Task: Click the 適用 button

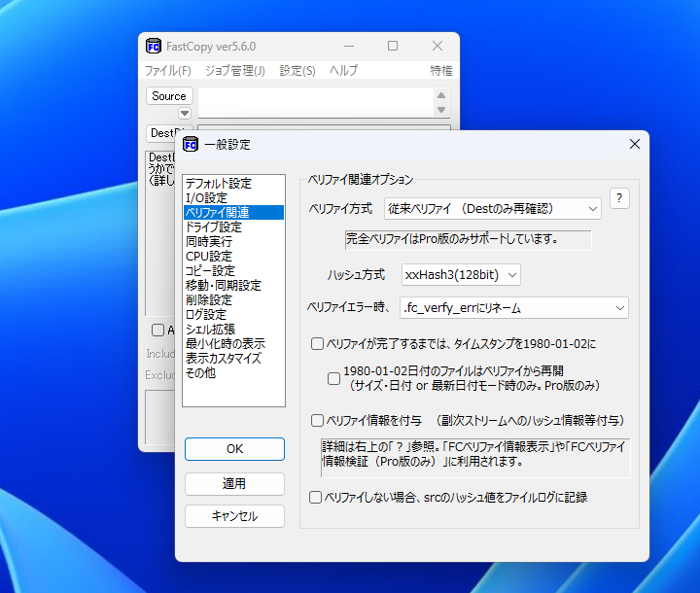Action: pyautogui.click(x=234, y=483)
